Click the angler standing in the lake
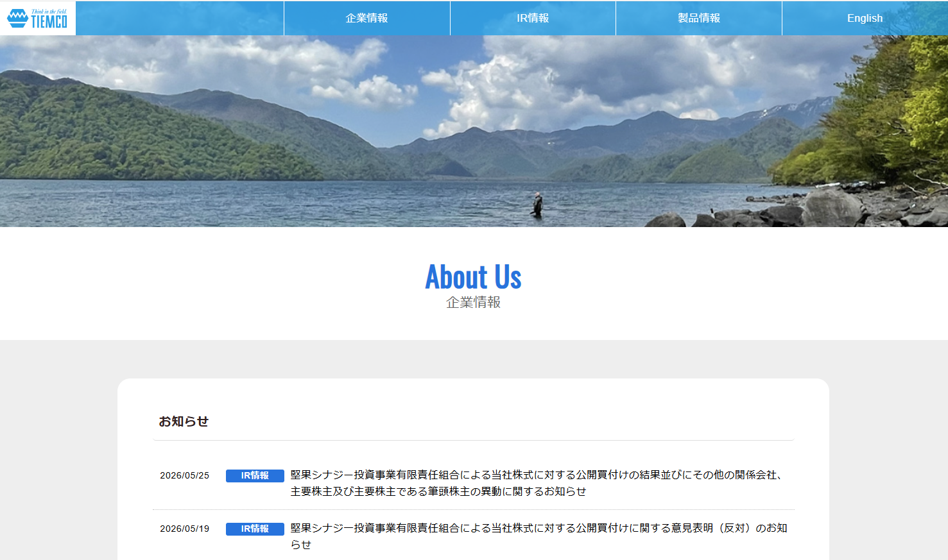The image size is (948, 560). [538, 205]
